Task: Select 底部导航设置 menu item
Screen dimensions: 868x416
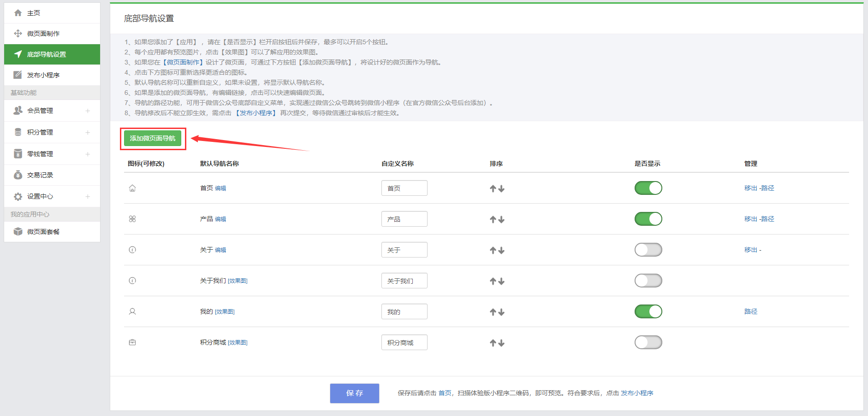Action: pyautogui.click(x=52, y=54)
